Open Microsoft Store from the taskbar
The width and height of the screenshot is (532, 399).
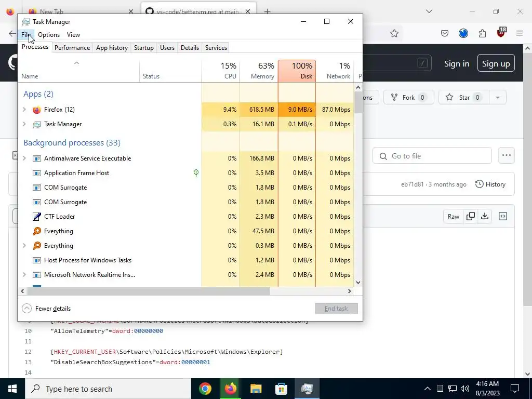pos(281,389)
